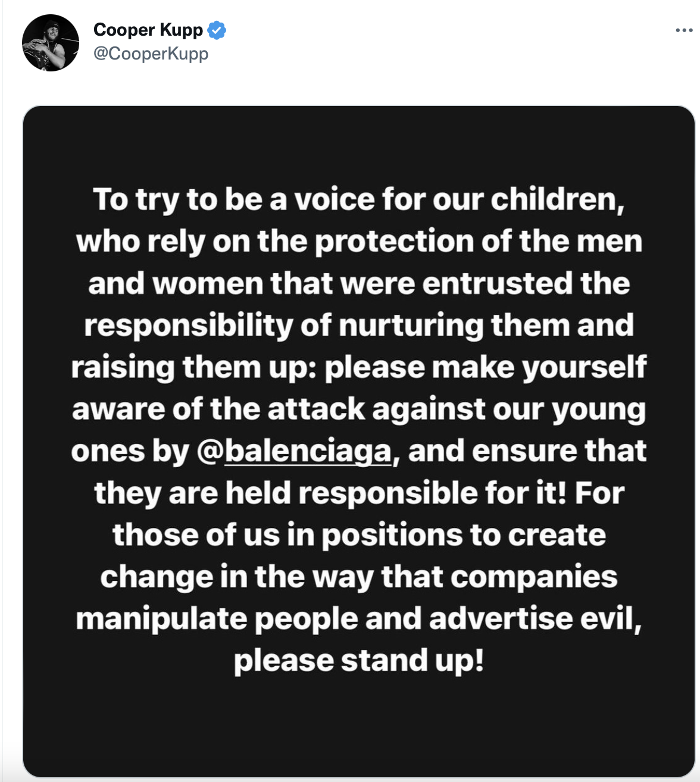The width and height of the screenshot is (700, 782).
Task: Click the blue verified badge
Action: coord(217,30)
